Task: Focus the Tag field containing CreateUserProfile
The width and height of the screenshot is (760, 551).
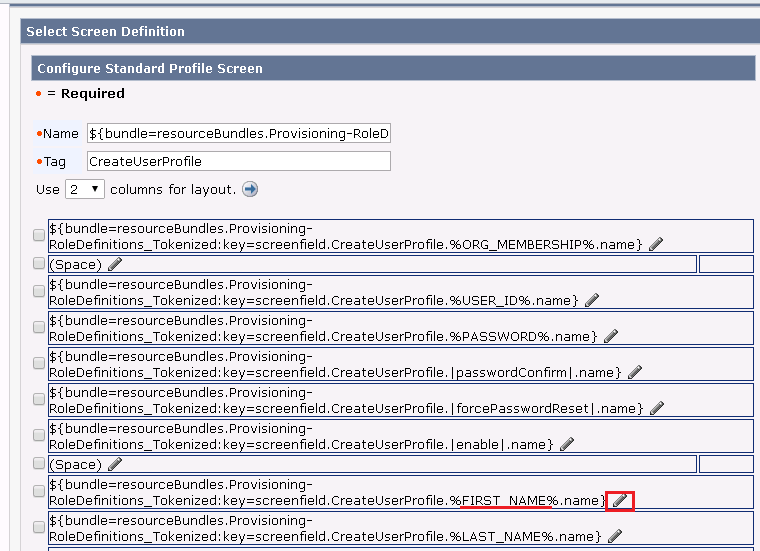Action: [239, 161]
